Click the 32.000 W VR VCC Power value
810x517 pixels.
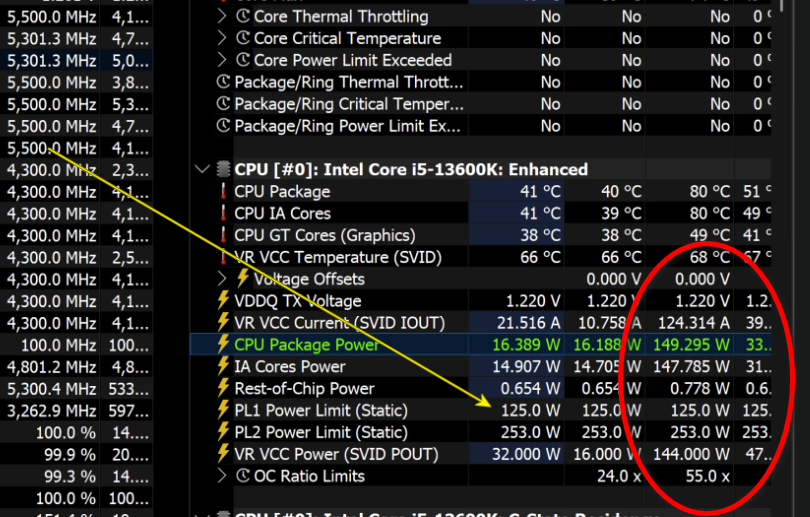(526, 454)
